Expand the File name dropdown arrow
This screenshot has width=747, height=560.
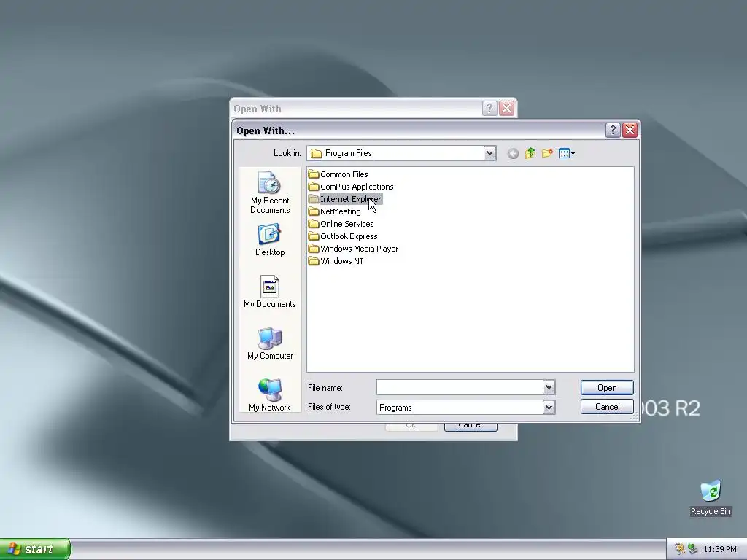click(x=549, y=388)
